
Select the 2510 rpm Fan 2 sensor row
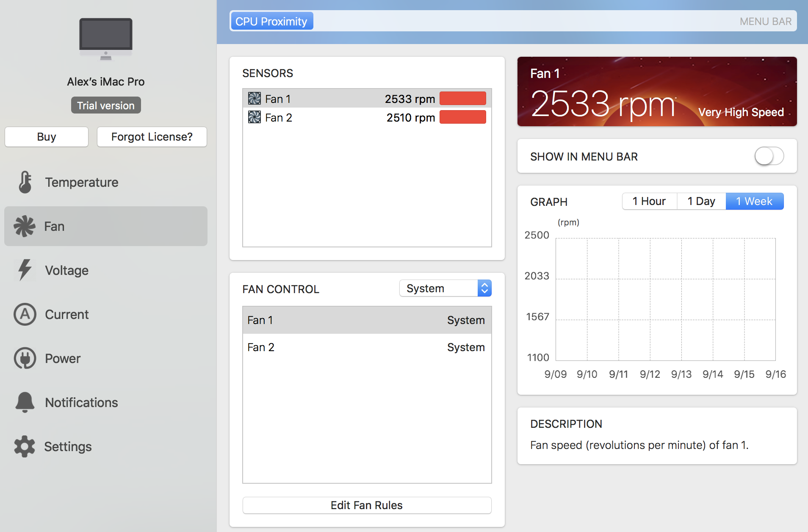click(x=367, y=117)
